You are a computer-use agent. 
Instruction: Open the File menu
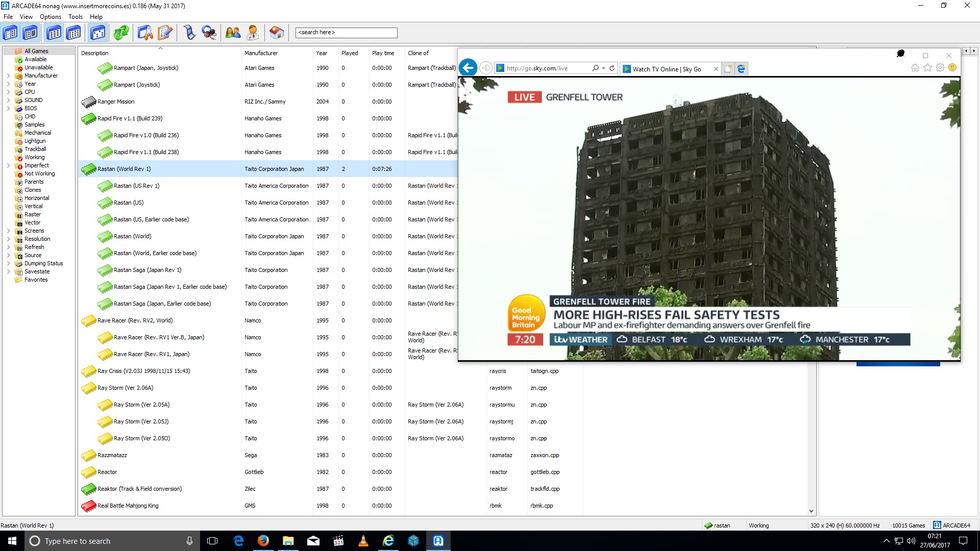8,16
